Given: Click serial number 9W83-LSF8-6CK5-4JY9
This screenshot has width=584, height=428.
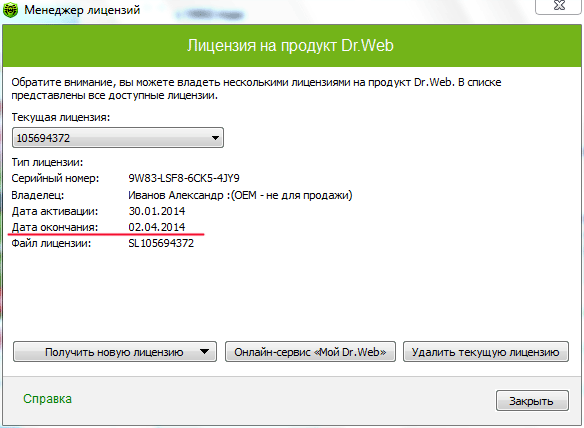Looking at the screenshot, I should [184, 178].
